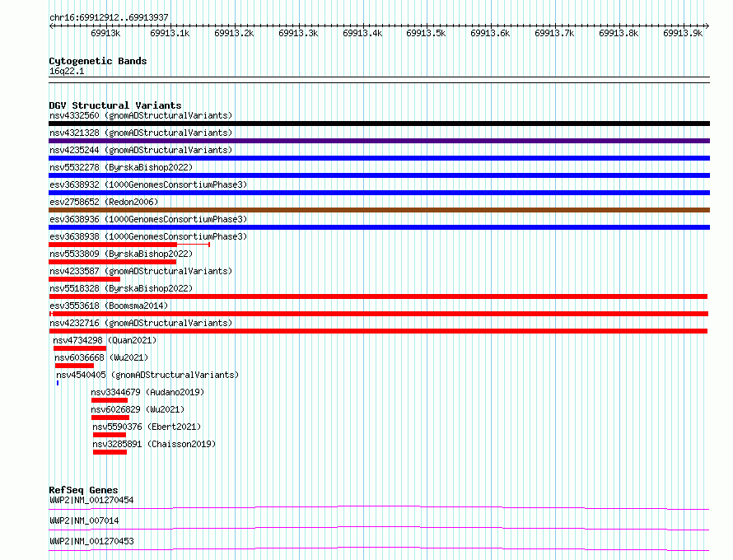Image resolution: width=733 pixels, height=560 pixels.
Task: Click the short red bar under nsv4233587
Action: pos(84,279)
